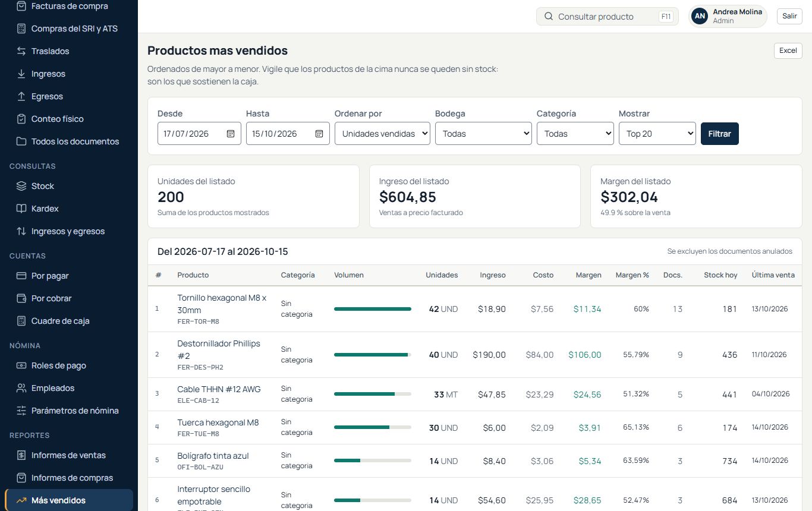Click the Empleados people icon
Image resolution: width=812 pixels, height=511 pixels.
(21, 388)
